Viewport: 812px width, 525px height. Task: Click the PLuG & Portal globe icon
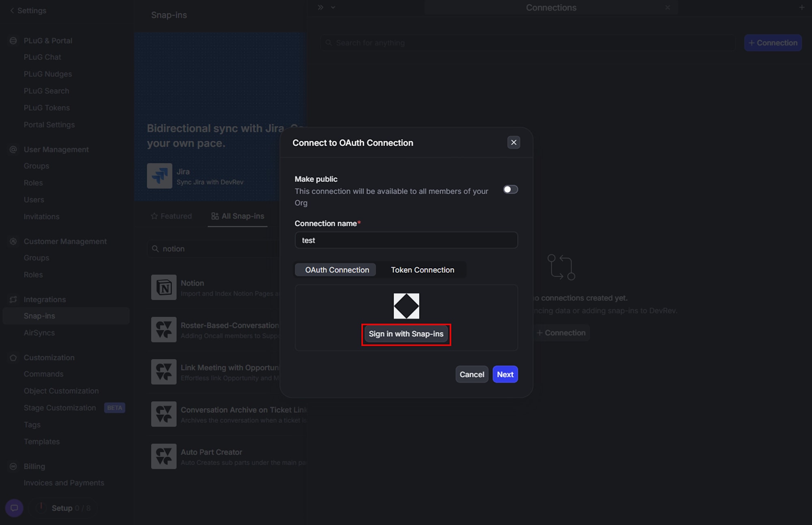coord(13,41)
